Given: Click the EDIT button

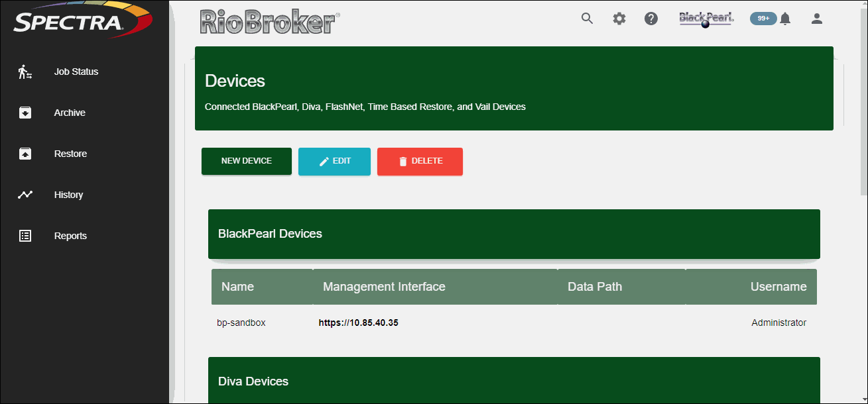Looking at the screenshot, I should coord(334,161).
